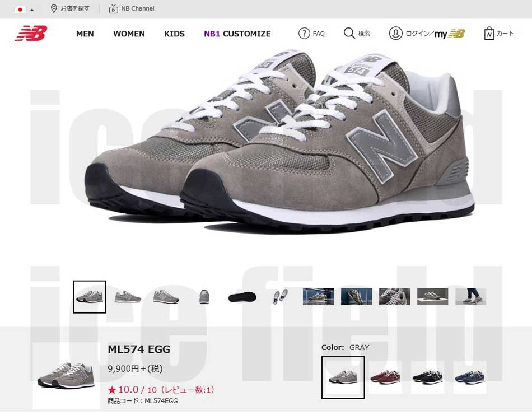Click the FAQ question mark icon
This screenshot has height=420, width=532.
click(304, 33)
